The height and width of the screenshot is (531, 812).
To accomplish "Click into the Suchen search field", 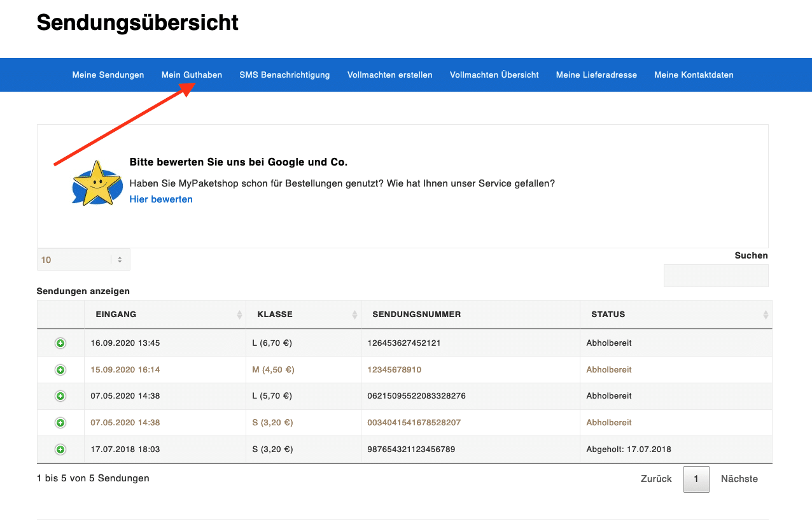I will click(x=715, y=276).
